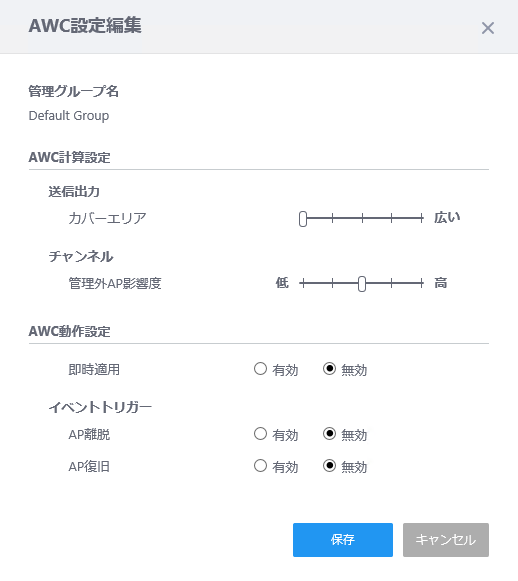Screen dimensions: 518x581
Task: Set カバーエリア slider to its second tick
Action: tap(332, 218)
